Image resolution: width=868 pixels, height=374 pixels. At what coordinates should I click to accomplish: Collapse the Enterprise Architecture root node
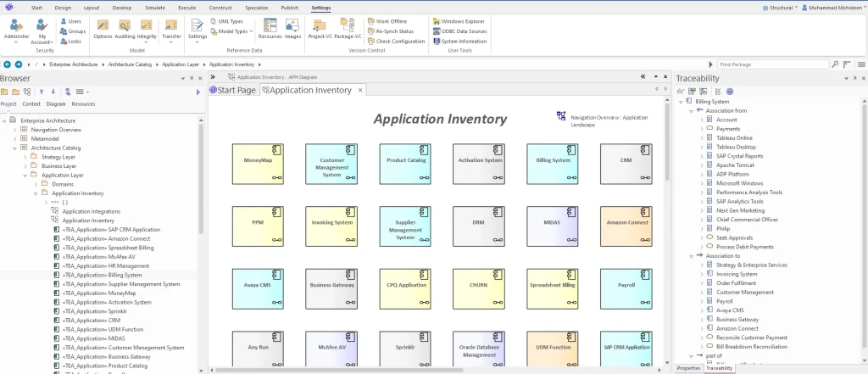click(4, 120)
